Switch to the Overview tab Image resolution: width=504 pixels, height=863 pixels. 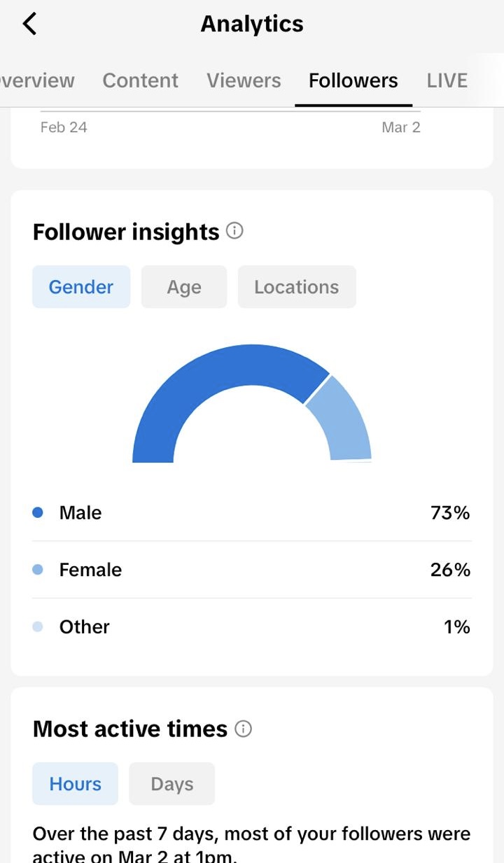coord(37,80)
